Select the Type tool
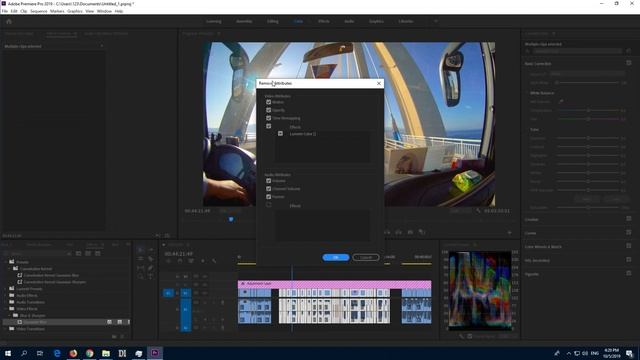 coord(151,277)
